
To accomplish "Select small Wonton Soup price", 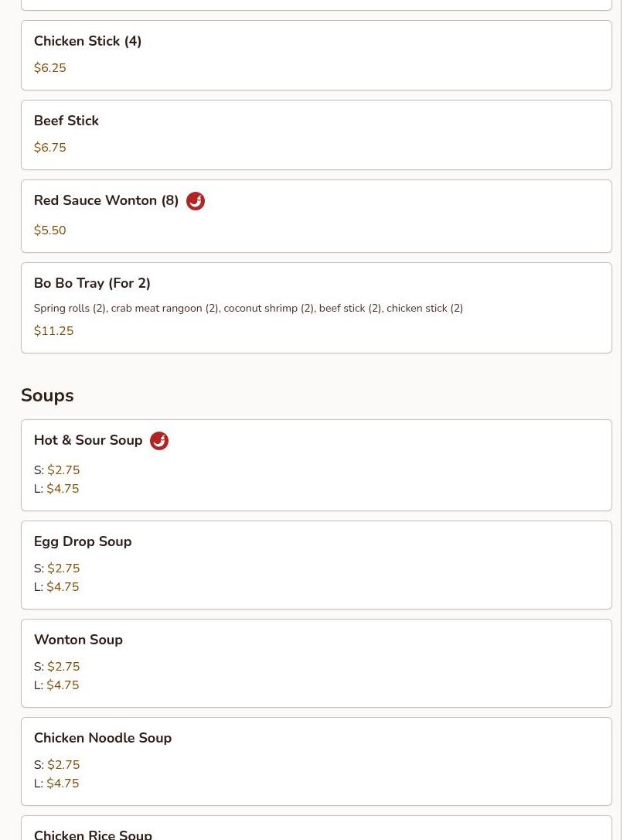I will (63, 667).
